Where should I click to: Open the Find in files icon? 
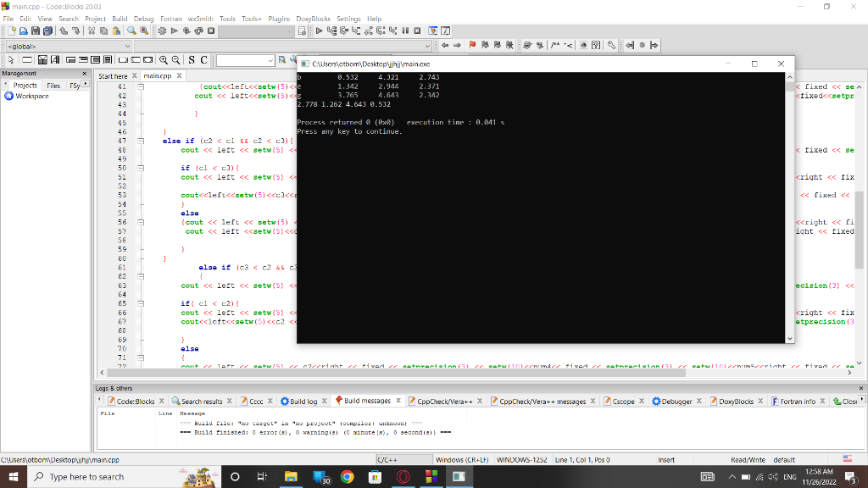tap(142, 30)
